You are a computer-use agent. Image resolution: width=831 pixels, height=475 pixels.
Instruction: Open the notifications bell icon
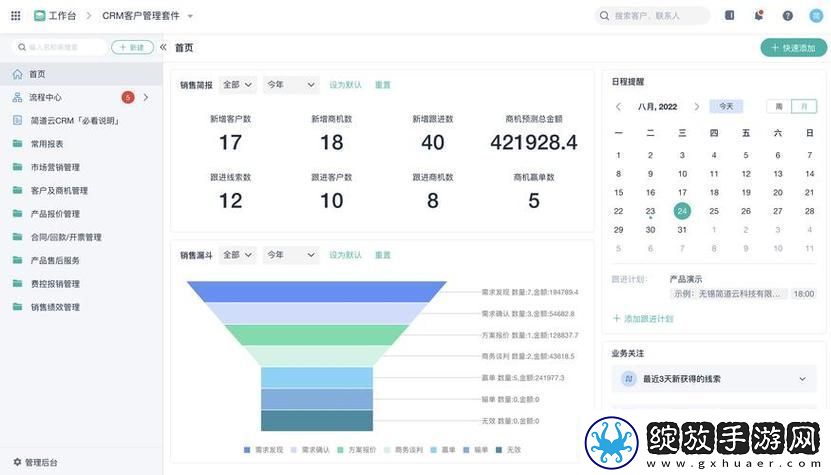pyautogui.click(x=759, y=15)
